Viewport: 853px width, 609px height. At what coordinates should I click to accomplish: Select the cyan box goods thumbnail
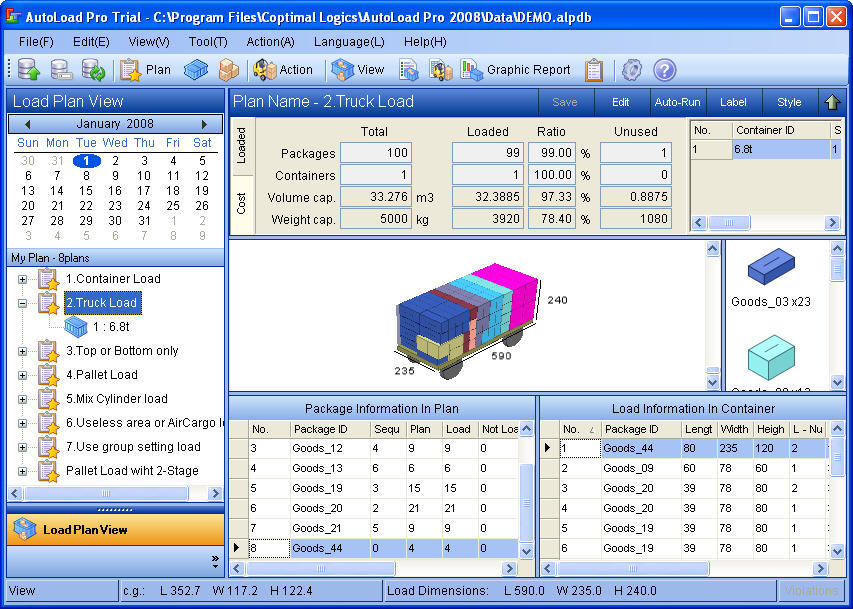point(771,356)
